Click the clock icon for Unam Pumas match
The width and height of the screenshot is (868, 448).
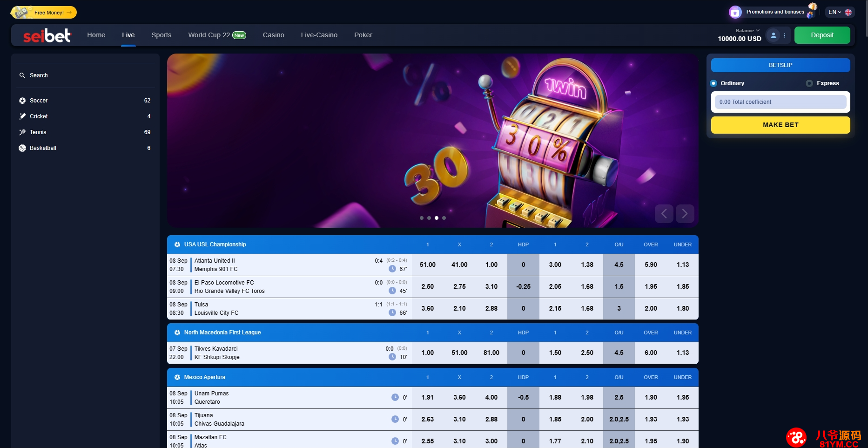(x=395, y=397)
